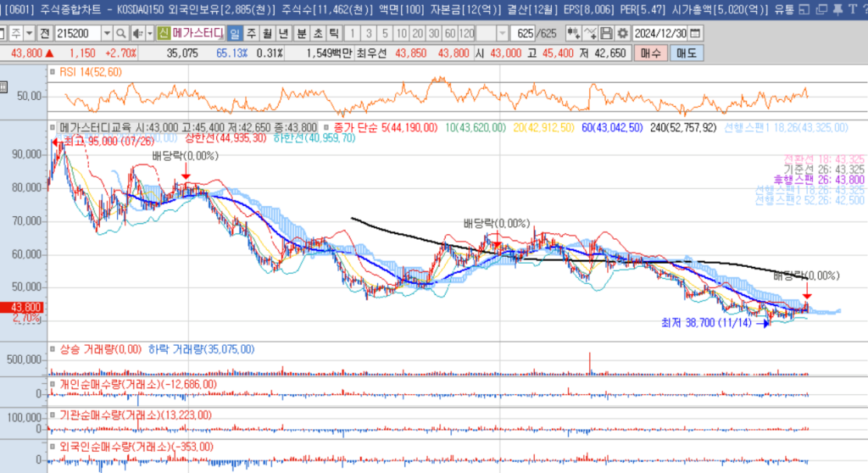Click the floppy disk save chart icon
Viewport: 868px width, 473px height.
click(606, 33)
